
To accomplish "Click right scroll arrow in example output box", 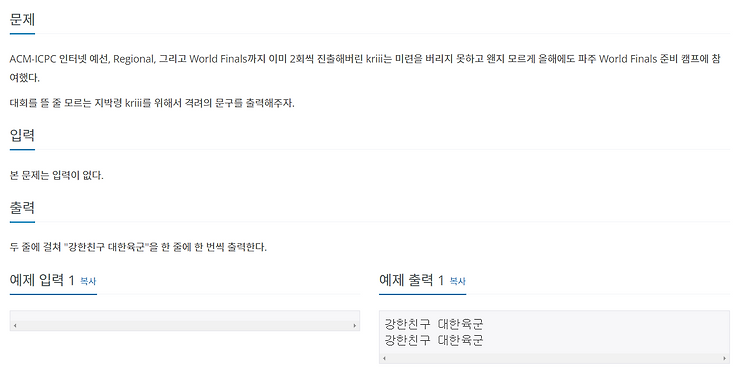I will [725, 358].
